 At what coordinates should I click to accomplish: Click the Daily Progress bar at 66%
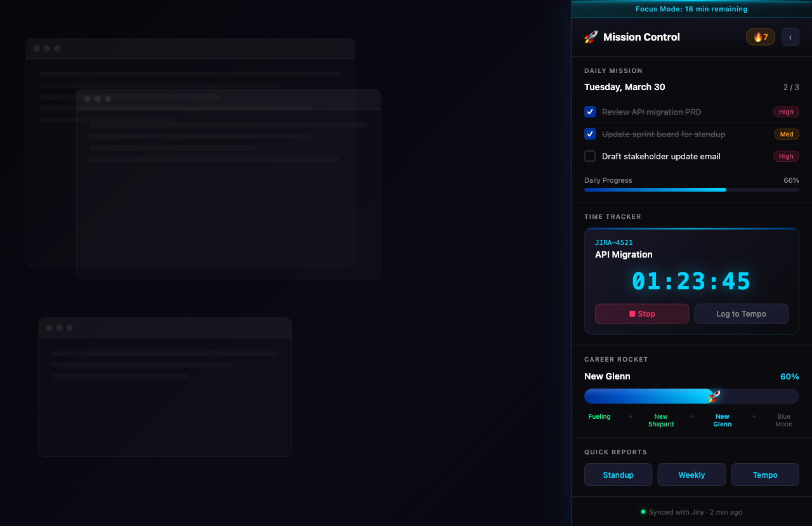[691, 189]
